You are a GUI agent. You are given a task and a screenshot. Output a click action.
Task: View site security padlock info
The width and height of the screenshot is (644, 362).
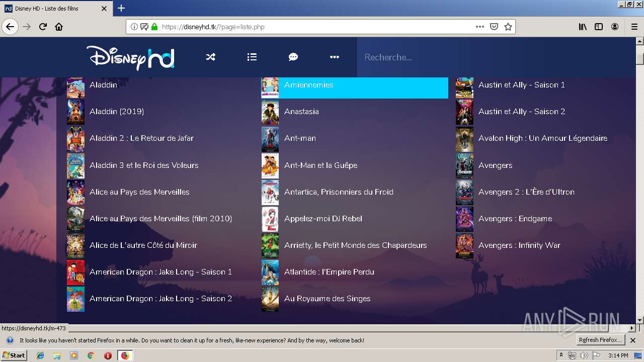pyautogui.click(x=154, y=27)
